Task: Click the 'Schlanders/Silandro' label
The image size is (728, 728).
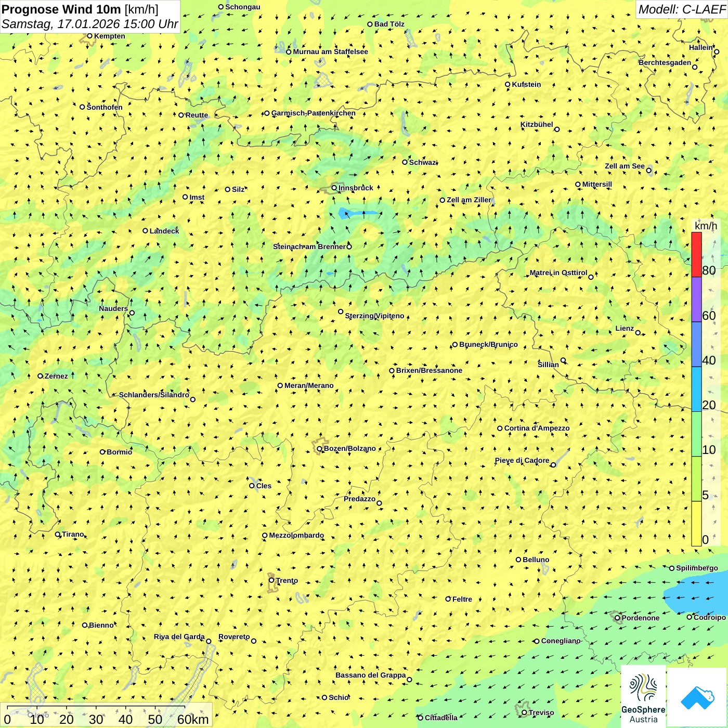Action: click(154, 395)
